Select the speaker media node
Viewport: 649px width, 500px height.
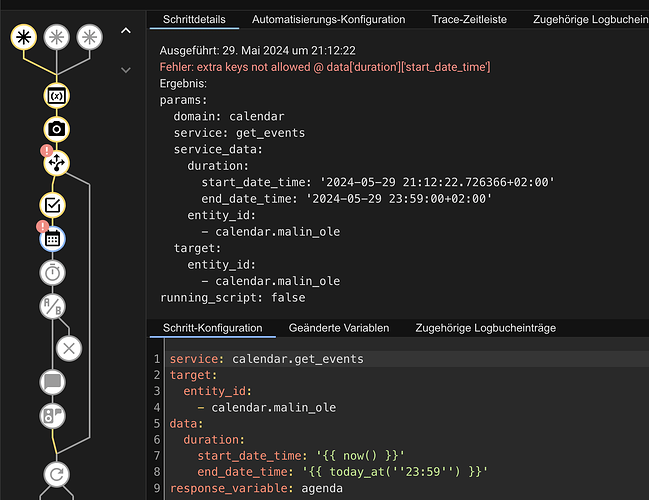[53, 416]
